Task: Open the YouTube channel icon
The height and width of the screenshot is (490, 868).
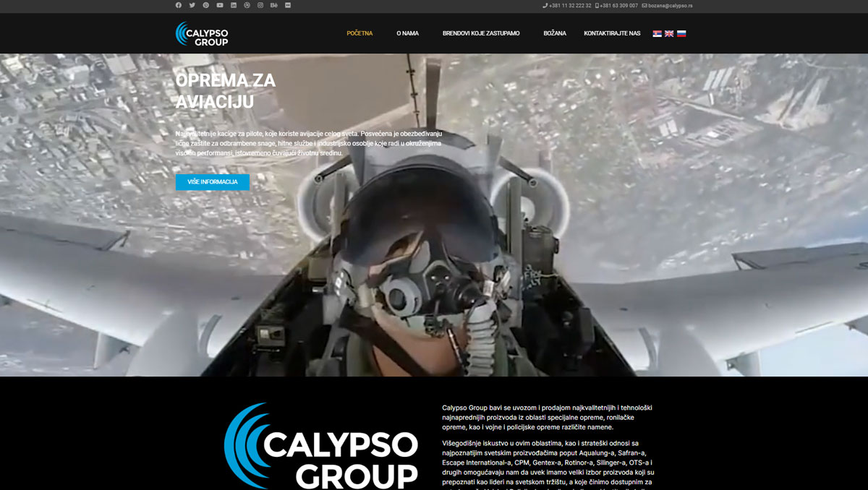Action: [220, 5]
